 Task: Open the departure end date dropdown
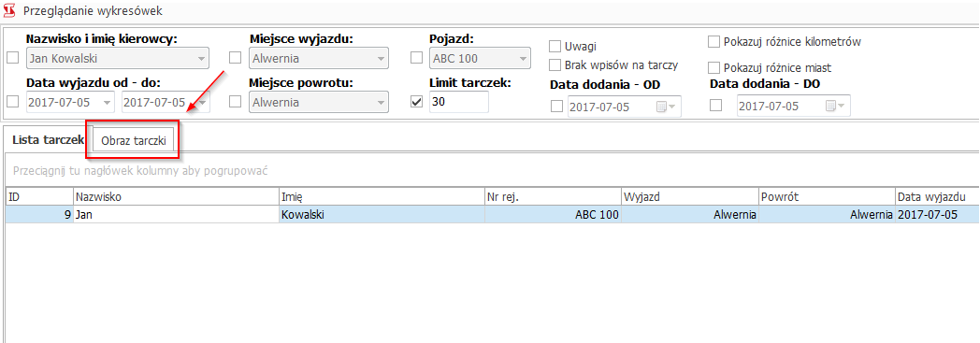point(203,103)
